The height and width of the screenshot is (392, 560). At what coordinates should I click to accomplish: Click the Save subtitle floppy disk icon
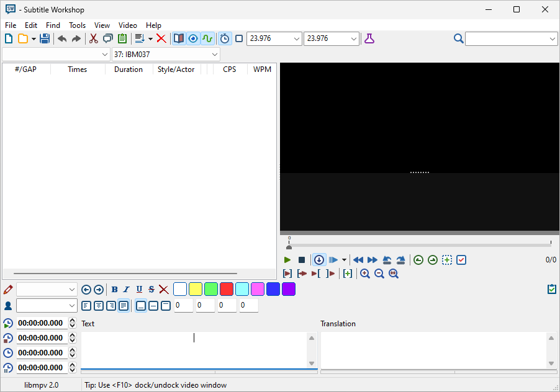[45, 38]
